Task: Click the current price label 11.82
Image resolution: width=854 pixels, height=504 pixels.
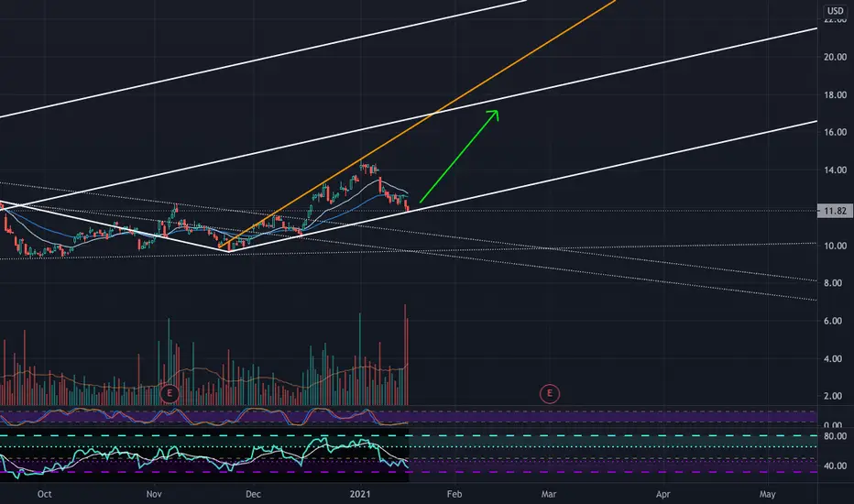Action: click(x=835, y=211)
